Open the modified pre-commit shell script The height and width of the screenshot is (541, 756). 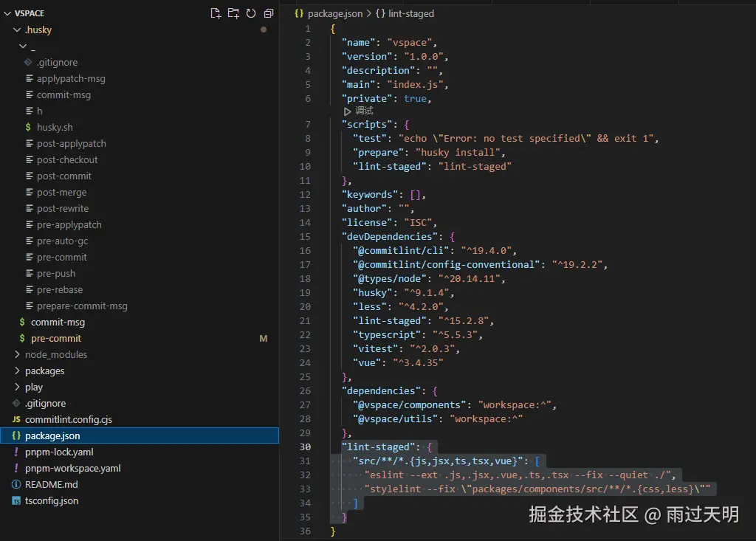click(x=56, y=339)
